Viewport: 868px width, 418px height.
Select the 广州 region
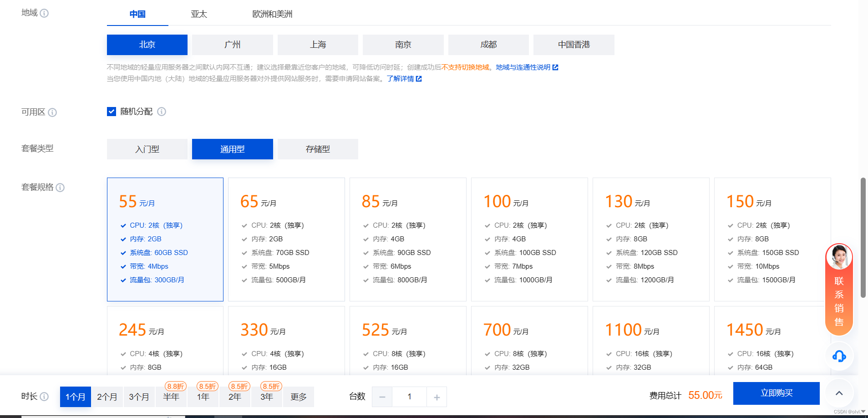233,45
